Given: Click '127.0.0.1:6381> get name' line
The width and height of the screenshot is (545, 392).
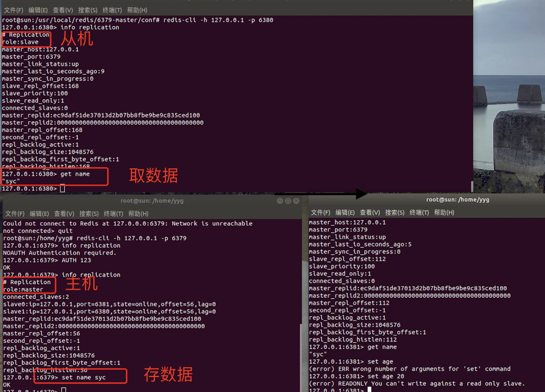Looking at the screenshot, I should pyautogui.click(x=353, y=347).
